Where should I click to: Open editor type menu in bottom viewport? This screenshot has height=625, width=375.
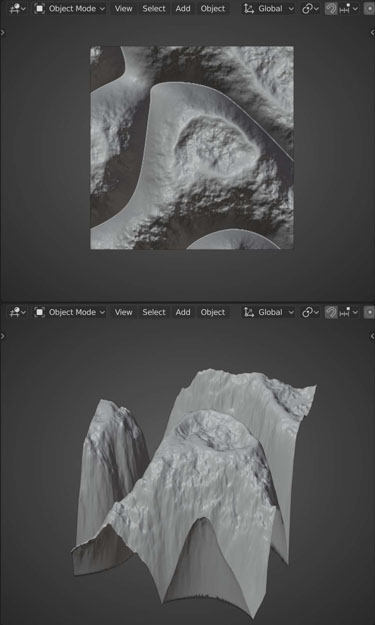(18, 312)
